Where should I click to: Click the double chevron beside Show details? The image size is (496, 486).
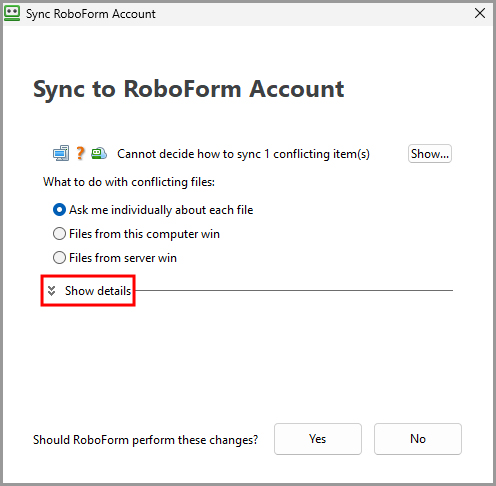(51, 291)
